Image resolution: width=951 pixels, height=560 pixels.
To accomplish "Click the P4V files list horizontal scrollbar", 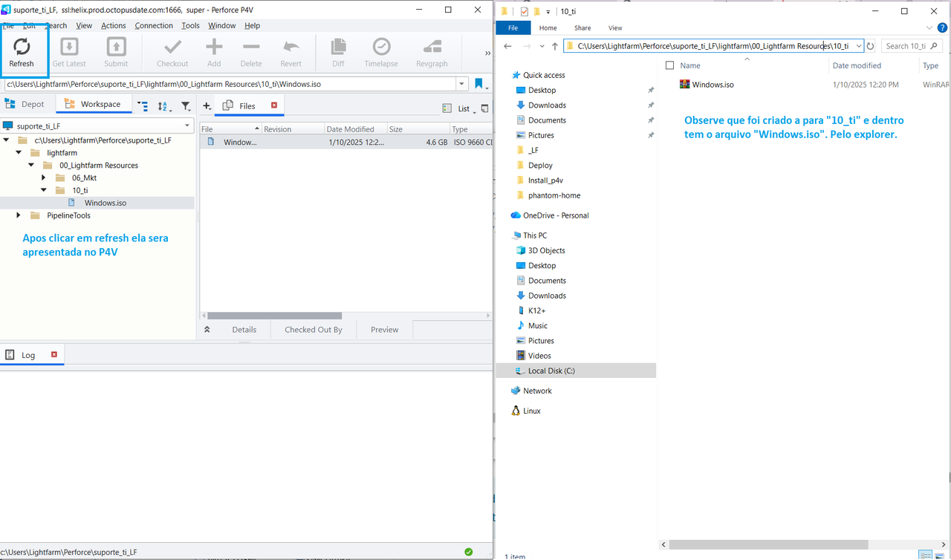I will point(275,316).
